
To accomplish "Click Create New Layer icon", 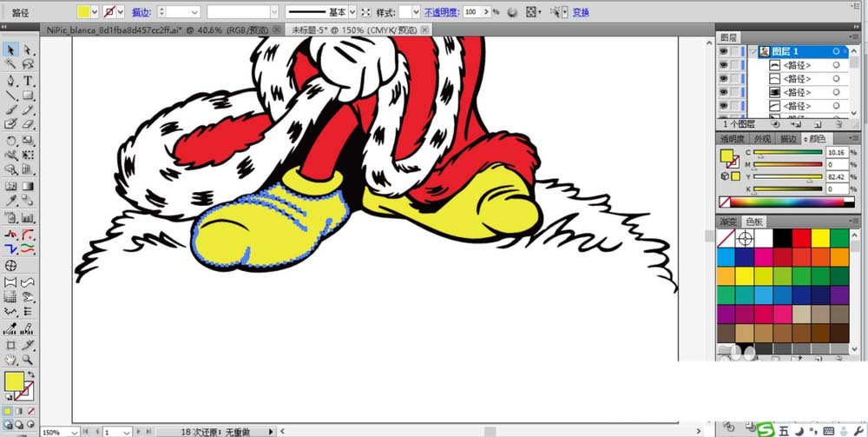I will [x=817, y=124].
